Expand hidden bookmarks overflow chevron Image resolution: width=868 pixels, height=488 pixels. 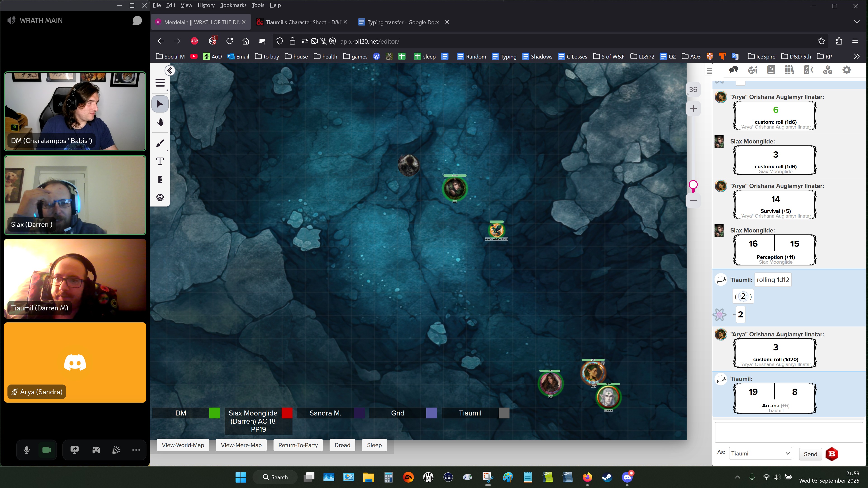[x=856, y=56]
